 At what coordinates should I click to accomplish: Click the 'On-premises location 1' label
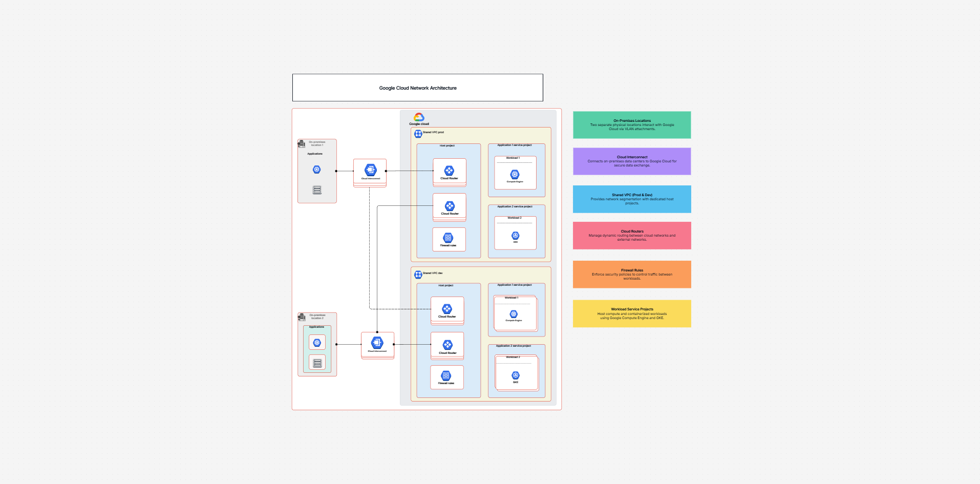tap(317, 143)
